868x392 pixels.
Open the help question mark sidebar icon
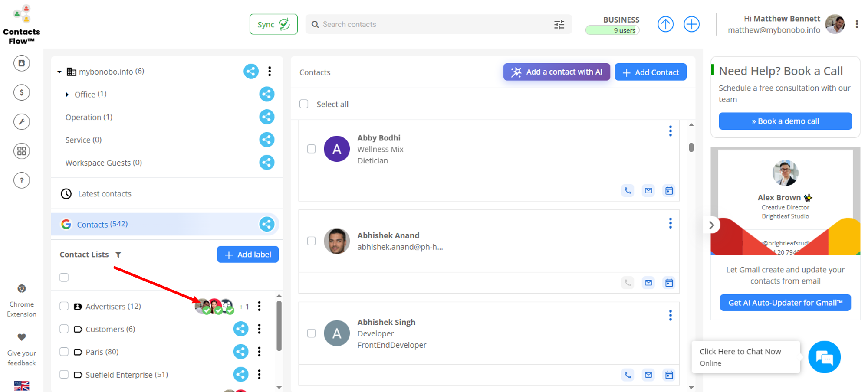click(x=22, y=180)
